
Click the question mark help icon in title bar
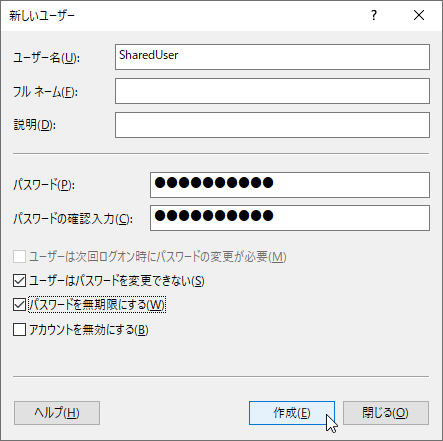point(374,15)
